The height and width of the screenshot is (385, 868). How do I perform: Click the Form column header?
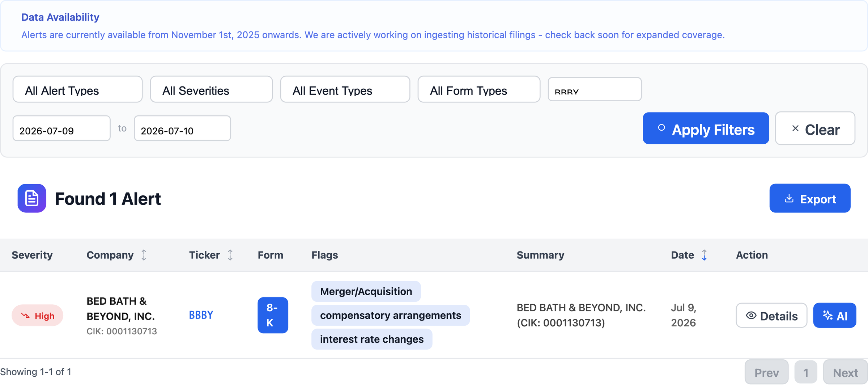pyautogui.click(x=271, y=255)
